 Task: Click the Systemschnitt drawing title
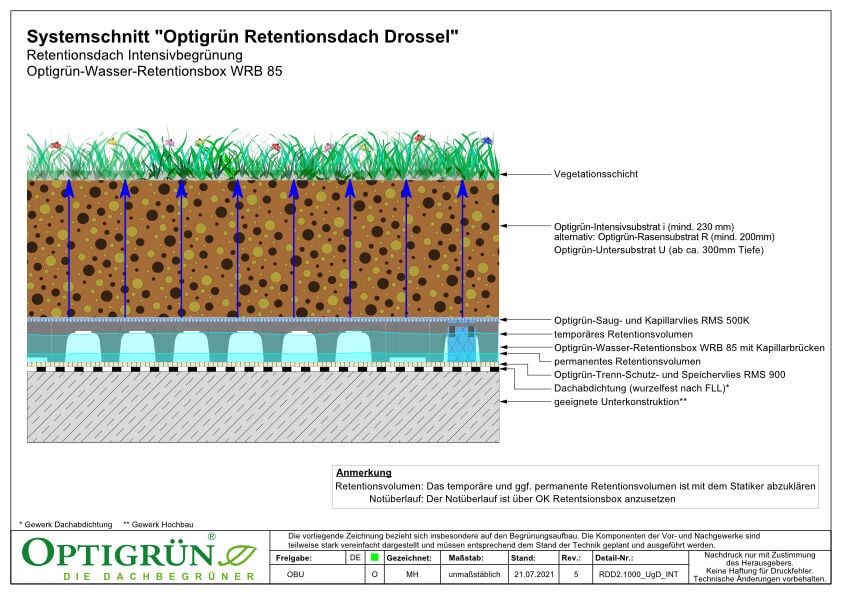[x=242, y=36]
